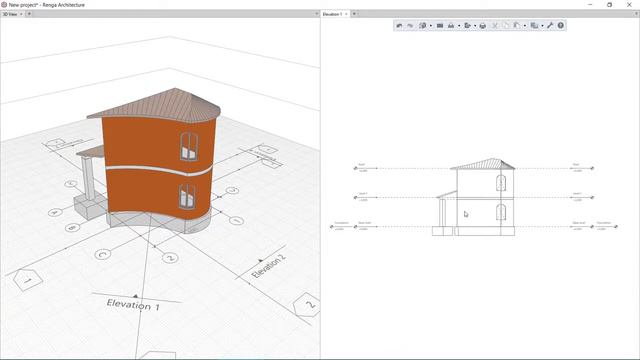Switch to the Elevation 1 tab
640x360 pixels.
[332, 14]
